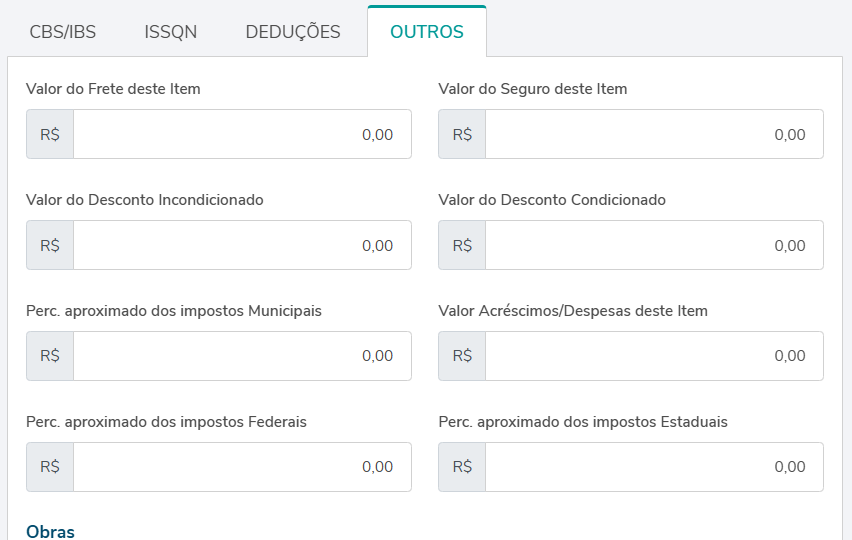The image size is (852, 540).
Task: Switch to the CBS/IBS tab
Action: point(63,32)
